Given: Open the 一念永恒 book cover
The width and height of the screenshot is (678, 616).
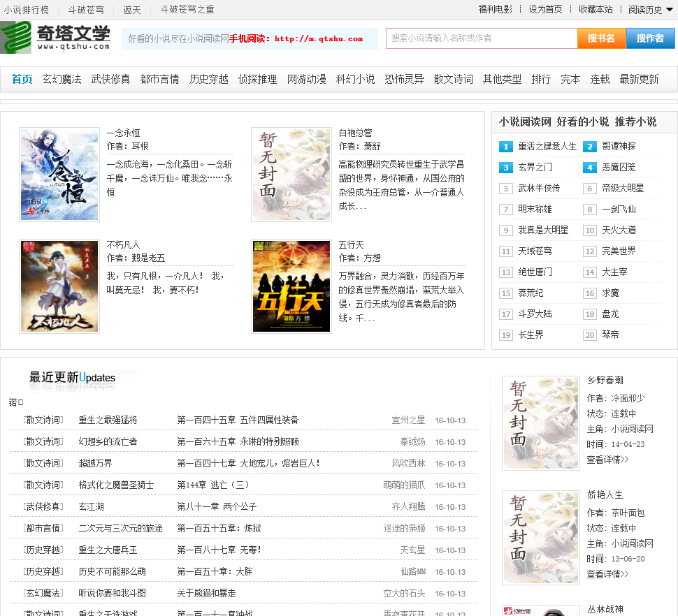Looking at the screenshot, I should coord(59,175).
